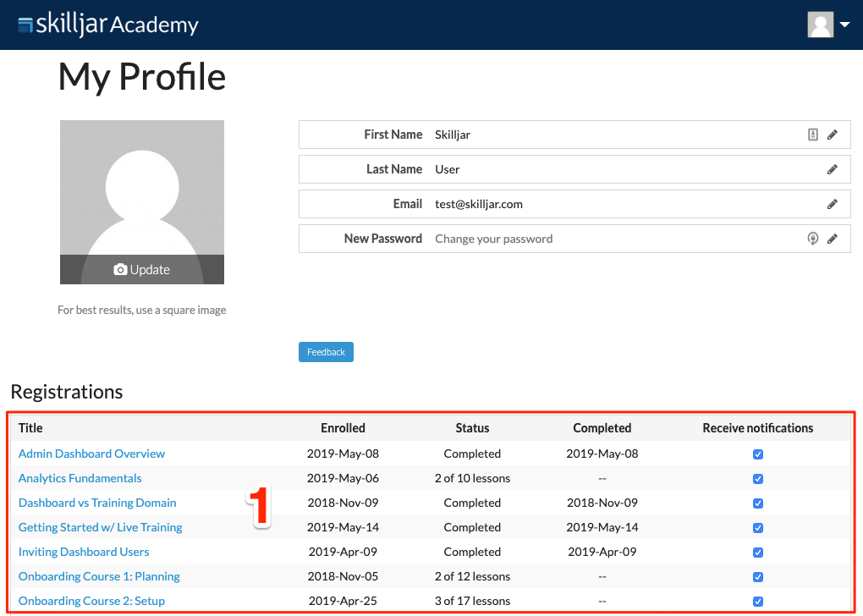Uncheck notifications for Dashboard vs Training Domain
Screen dimensions: 863x616
[x=758, y=503]
